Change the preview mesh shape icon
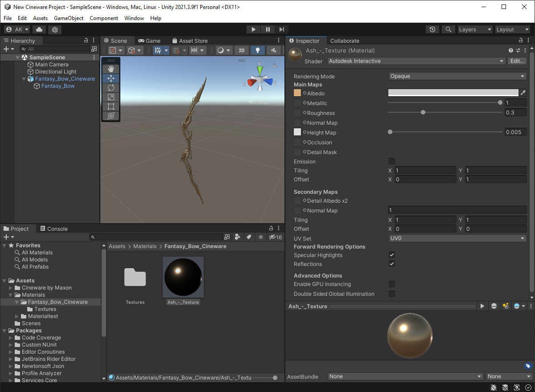This screenshot has height=392, width=535. coord(494,306)
